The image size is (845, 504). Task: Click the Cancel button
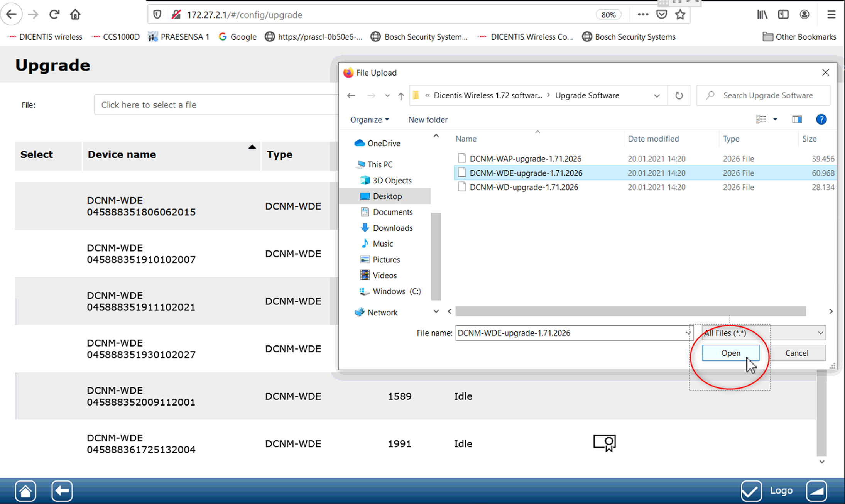coord(796,353)
